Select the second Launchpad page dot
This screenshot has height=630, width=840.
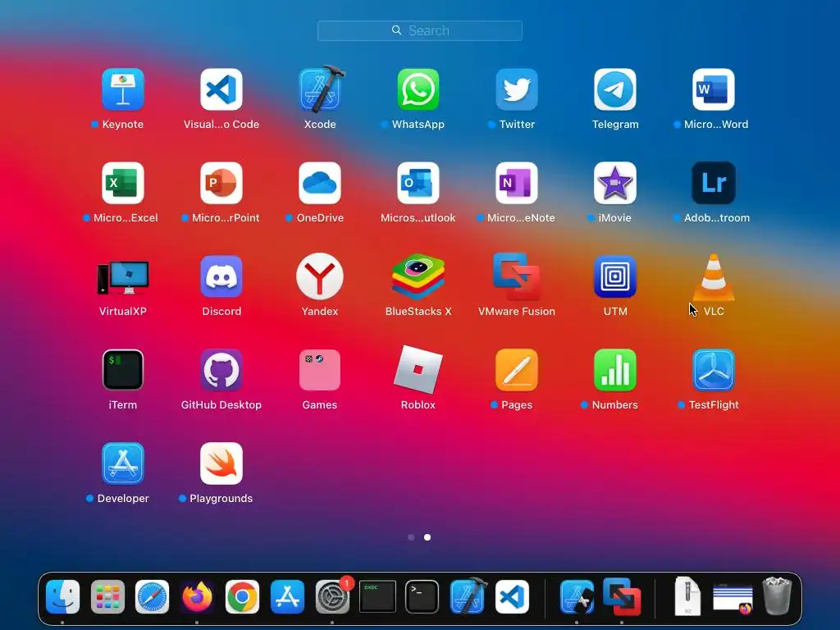click(x=427, y=536)
